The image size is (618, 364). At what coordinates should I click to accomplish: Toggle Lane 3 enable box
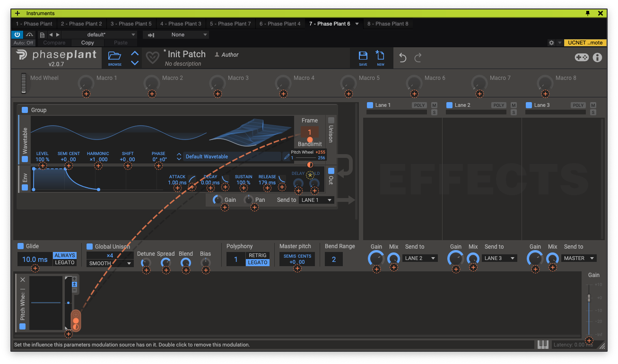(x=529, y=105)
